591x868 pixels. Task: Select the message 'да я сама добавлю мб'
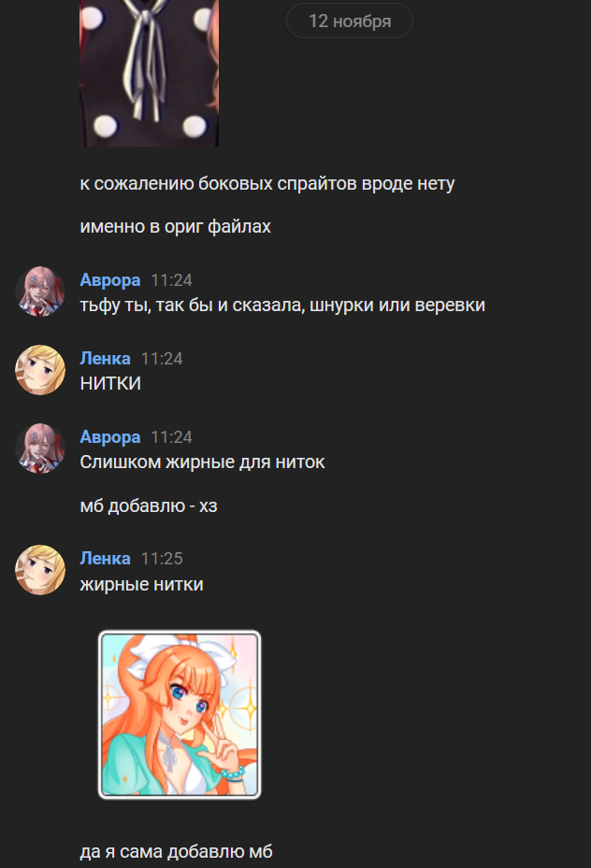click(x=176, y=851)
